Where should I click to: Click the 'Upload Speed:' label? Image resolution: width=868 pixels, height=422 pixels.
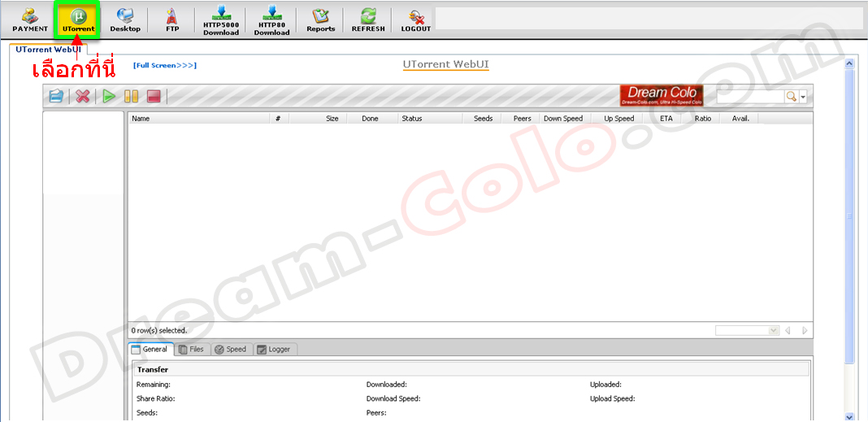coord(612,398)
